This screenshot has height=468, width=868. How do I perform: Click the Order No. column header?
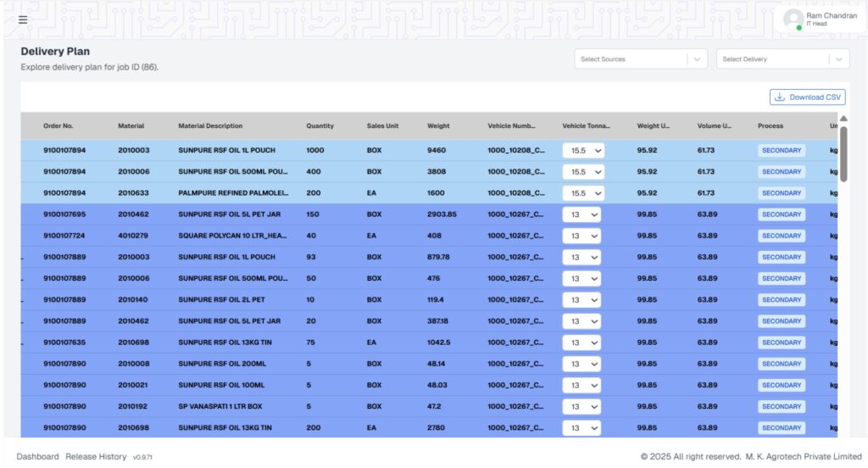click(58, 125)
